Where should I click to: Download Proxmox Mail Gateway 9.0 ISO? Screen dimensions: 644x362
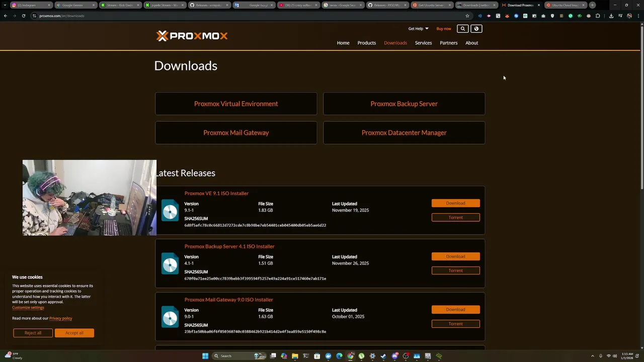point(455,310)
